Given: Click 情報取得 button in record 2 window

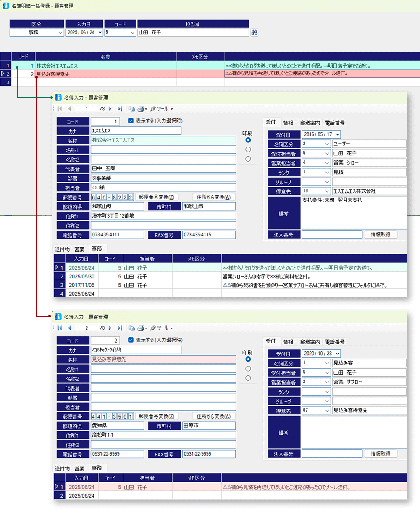Looking at the screenshot, I should [x=380, y=453].
